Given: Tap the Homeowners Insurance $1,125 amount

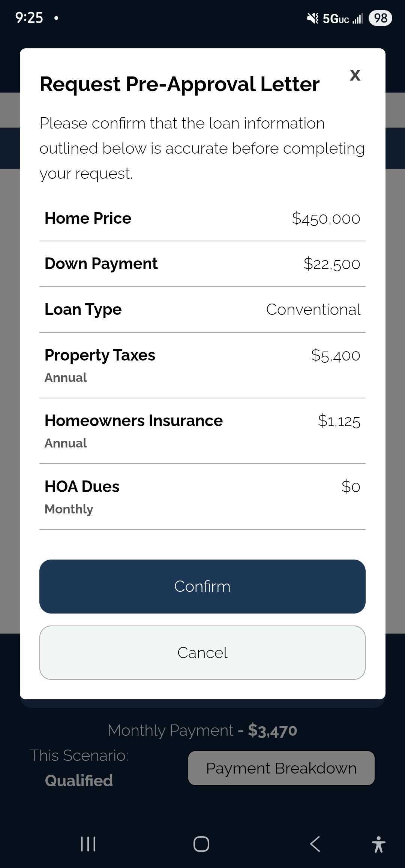Looking at the screenshot, I should click(x=339, y=421).
